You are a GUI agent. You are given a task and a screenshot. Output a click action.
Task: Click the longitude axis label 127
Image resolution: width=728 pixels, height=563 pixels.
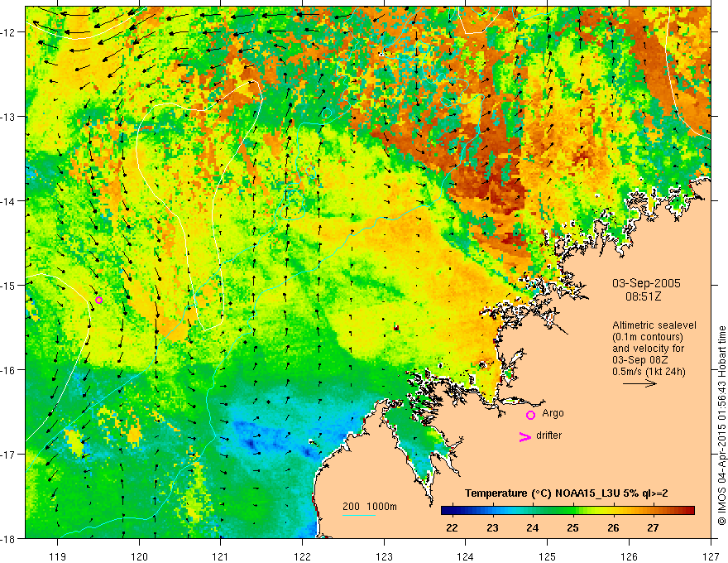point(711,556)
